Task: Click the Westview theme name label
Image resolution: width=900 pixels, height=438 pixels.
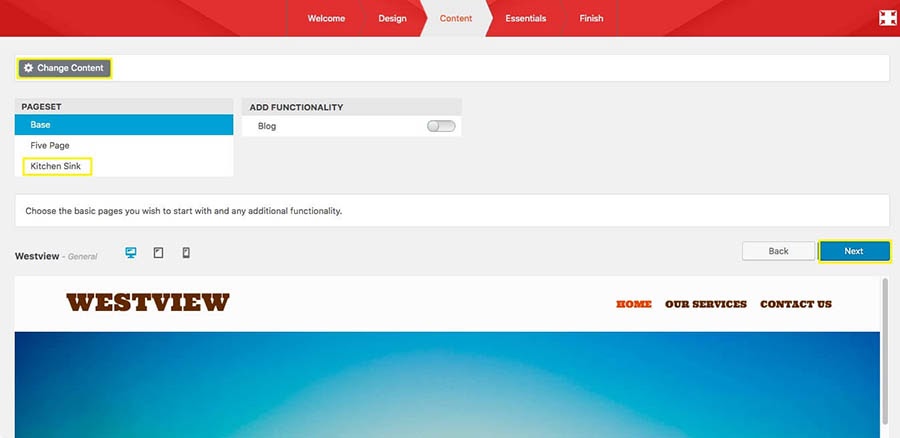Action: pos(37,256)
